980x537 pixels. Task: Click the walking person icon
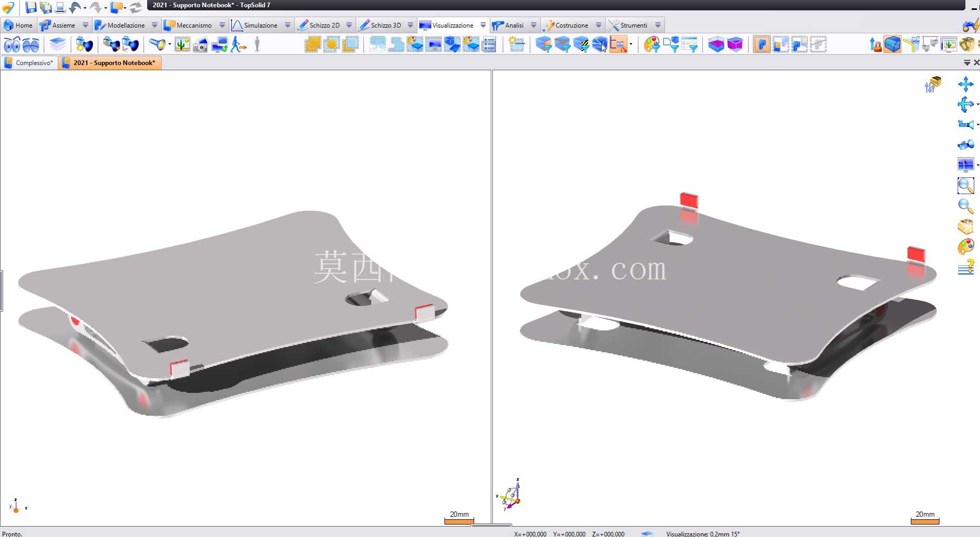coord(238,45)
